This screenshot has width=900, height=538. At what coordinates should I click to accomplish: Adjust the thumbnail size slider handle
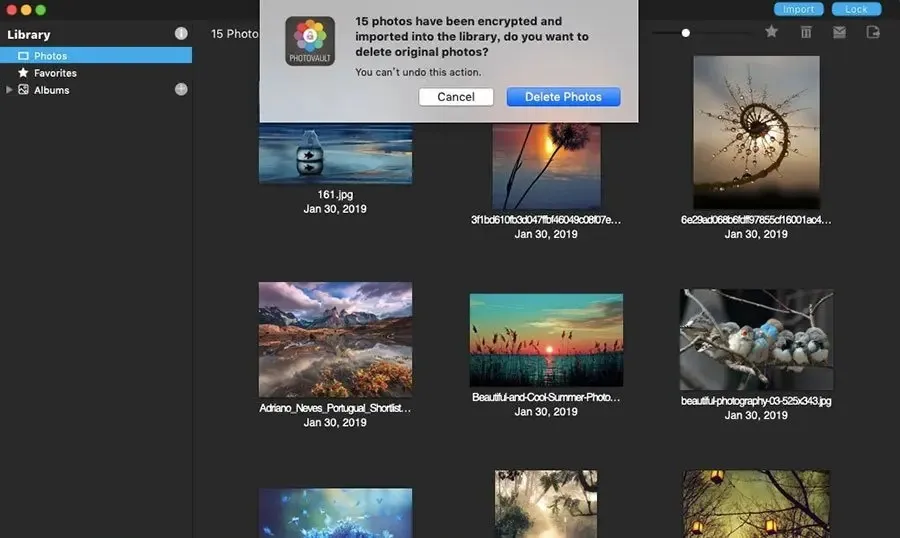[x=685, y=33]
